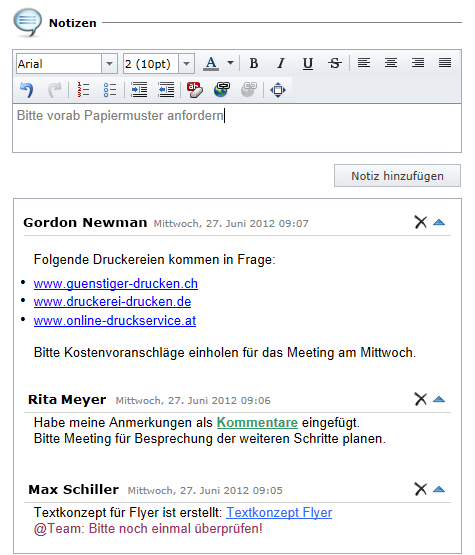
Task: Align text right
Action: (418, 63)
